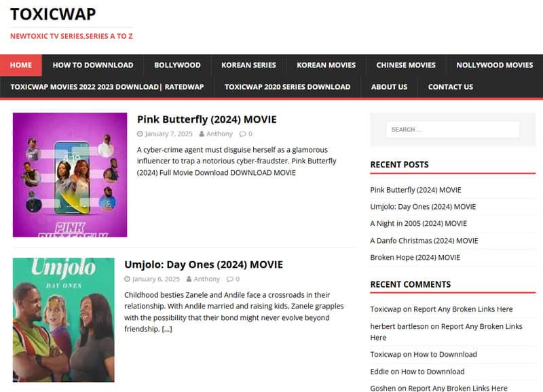This screenshot has width=543, height=392.
Task: Open Korean Series from navigation bar
Action: click(248, 65)
